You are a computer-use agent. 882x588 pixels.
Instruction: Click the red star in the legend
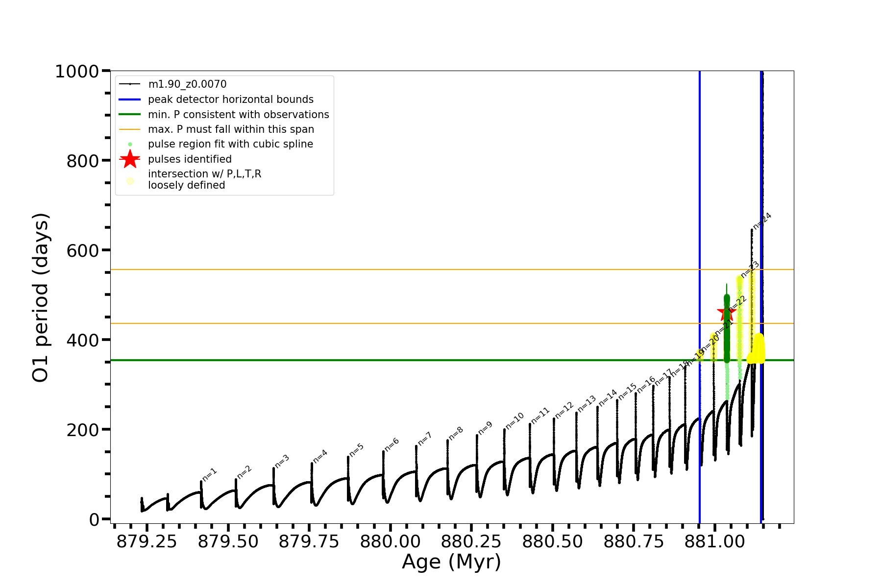tap(130, 159)
